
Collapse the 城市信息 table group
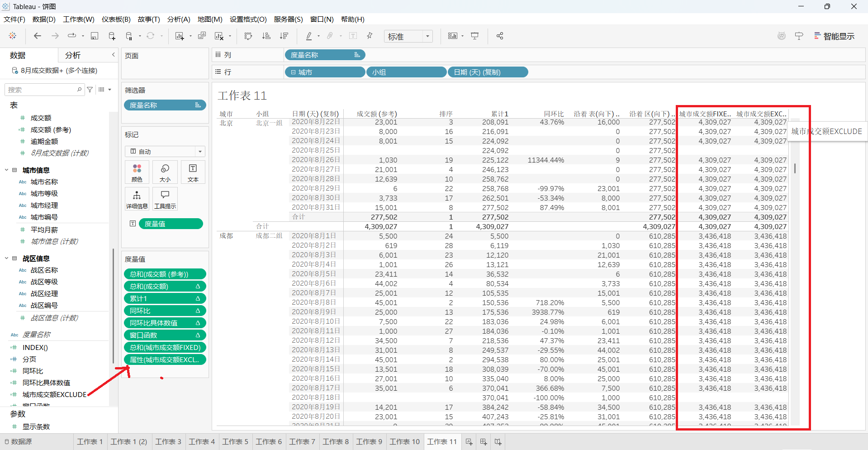pos(6,170)
